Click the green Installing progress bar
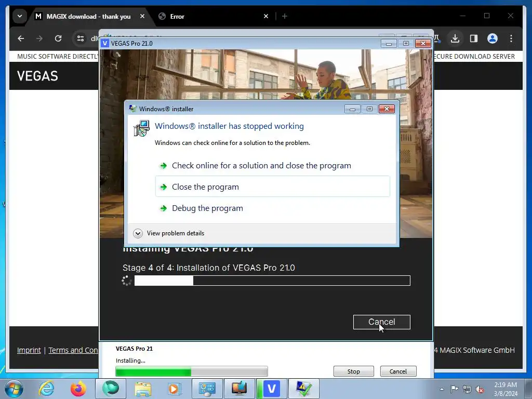The image size is (532, 399). click(x=192, y=371)
